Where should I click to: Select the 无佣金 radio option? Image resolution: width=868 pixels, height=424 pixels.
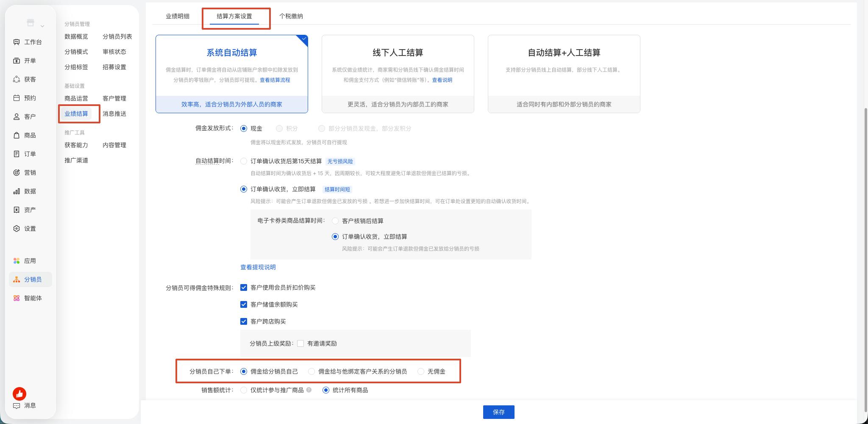421,371
